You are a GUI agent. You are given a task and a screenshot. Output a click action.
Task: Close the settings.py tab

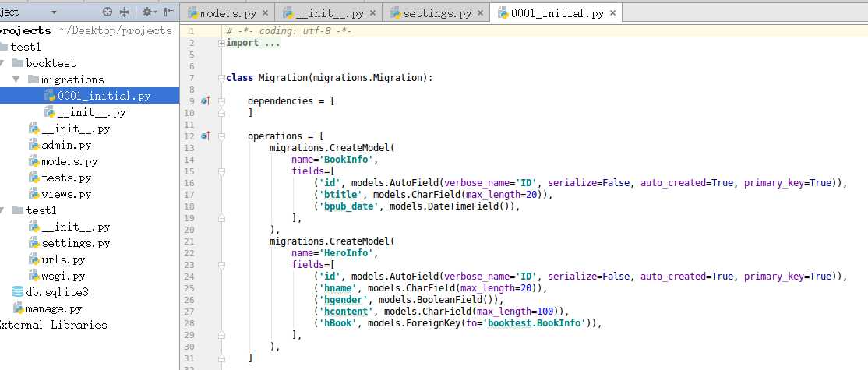(x=479, y=13)
